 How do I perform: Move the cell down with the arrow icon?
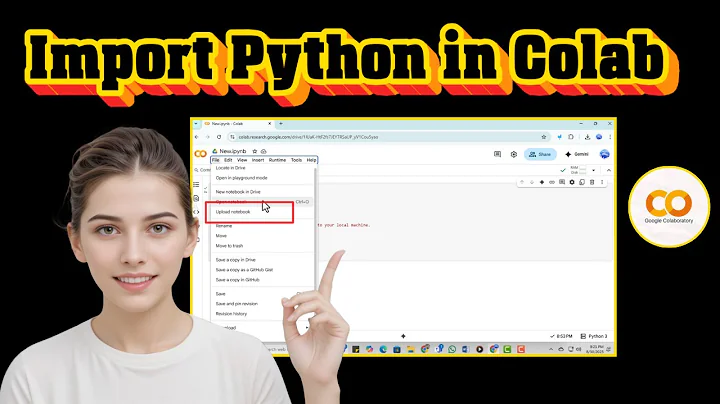tap(532, 182)
